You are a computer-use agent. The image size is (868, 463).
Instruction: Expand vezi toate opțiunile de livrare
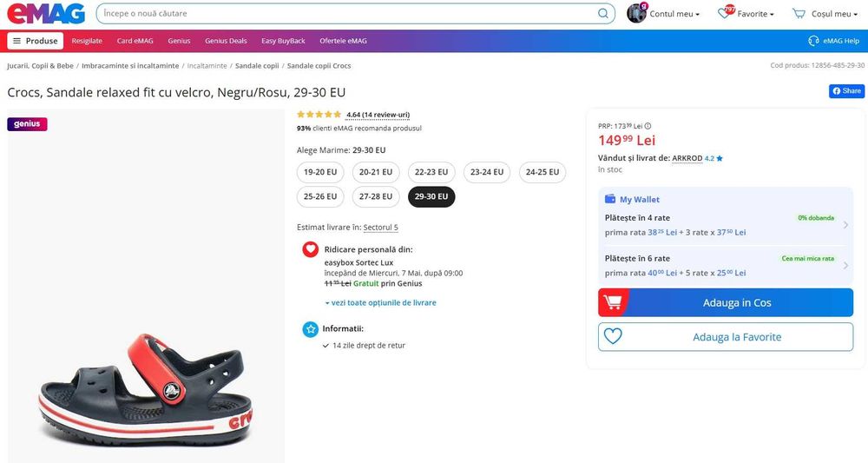(382, 303)
